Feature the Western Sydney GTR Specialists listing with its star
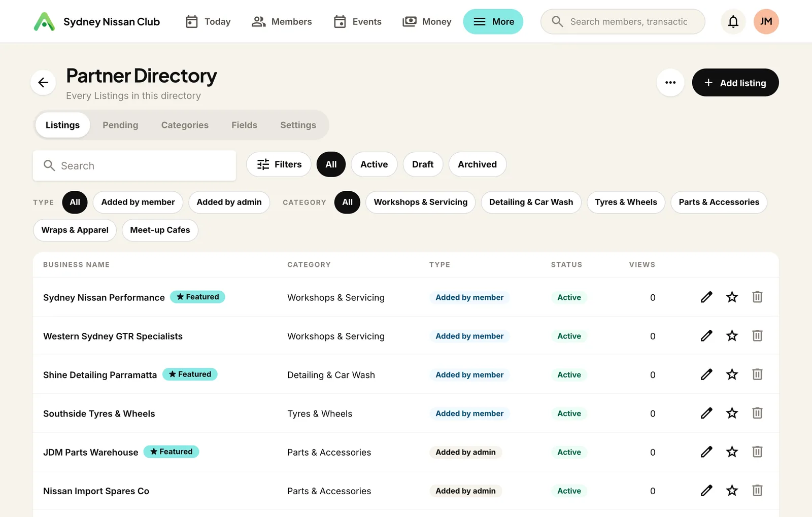This screenshot has width=812, height=517. point(732,335)
